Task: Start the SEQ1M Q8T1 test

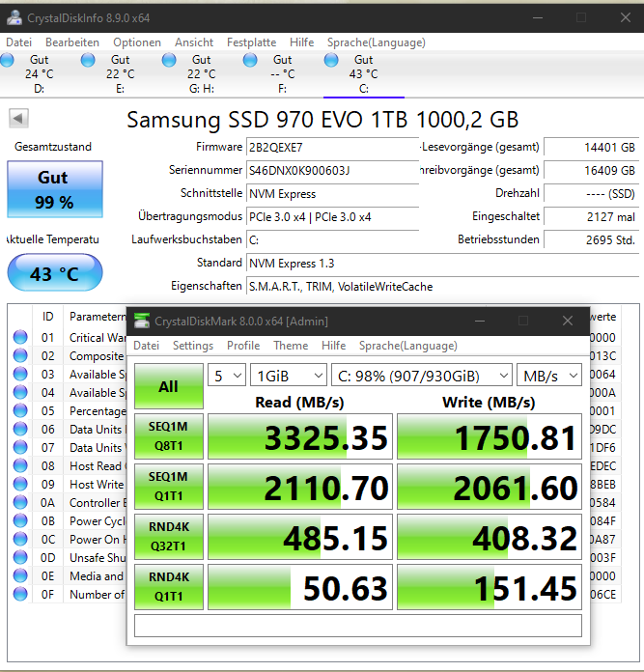Action: pos(169,436)
